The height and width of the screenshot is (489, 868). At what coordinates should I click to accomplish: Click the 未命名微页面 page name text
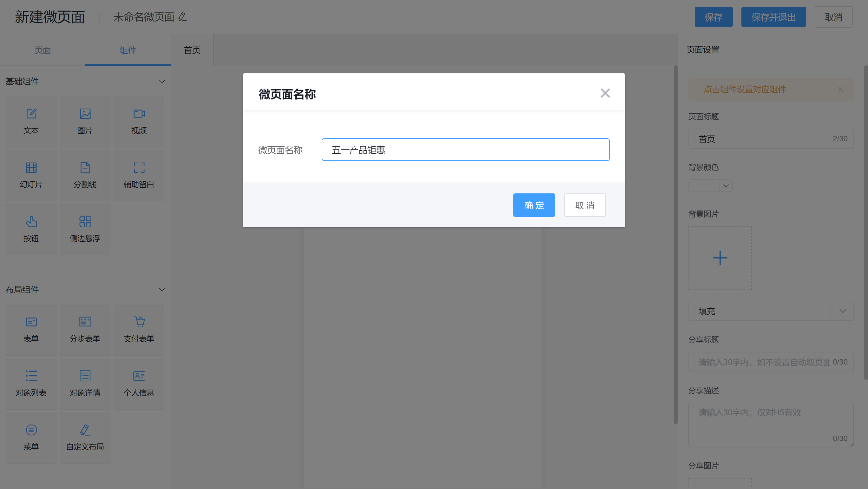[x=143, y=17]
